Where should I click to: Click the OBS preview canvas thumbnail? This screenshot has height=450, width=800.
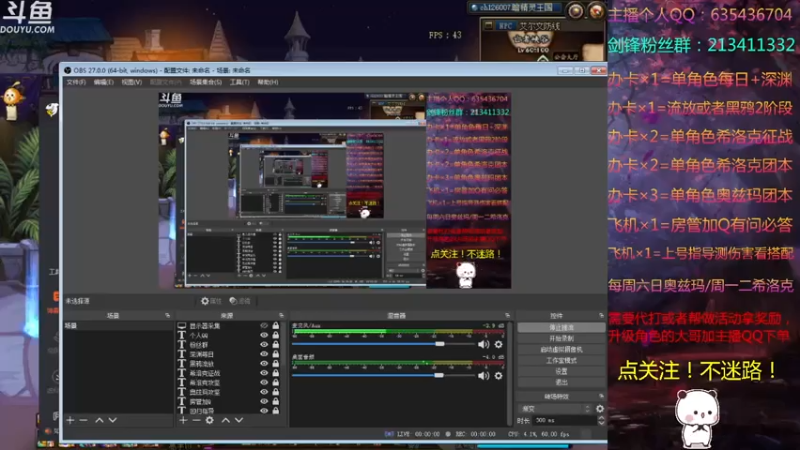(x=335, y=190)
